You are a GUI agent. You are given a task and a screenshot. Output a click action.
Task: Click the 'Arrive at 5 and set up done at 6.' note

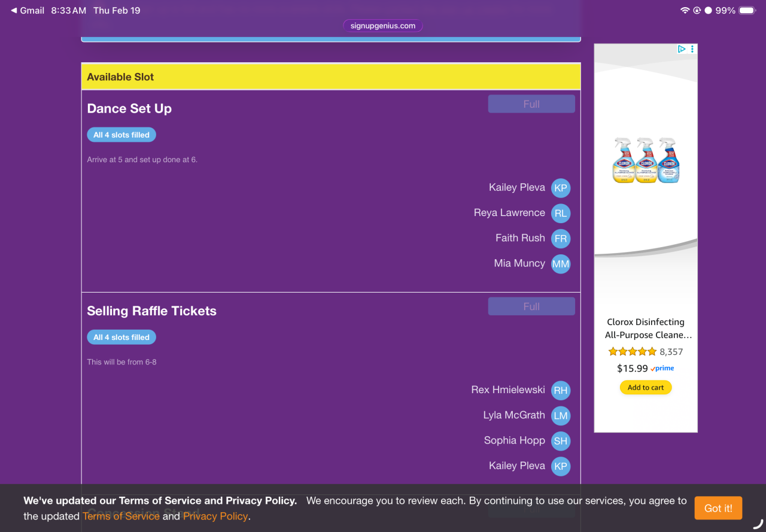click(142, 160)
